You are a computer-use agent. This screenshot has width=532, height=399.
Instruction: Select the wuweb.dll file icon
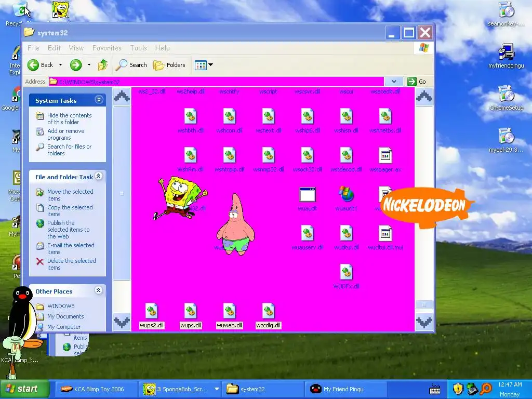[229, 311]
